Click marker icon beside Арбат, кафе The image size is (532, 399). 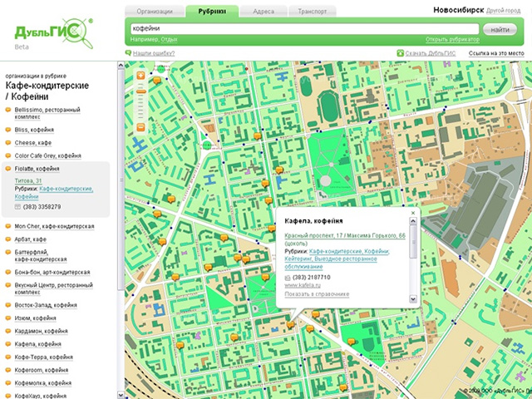(x=7, y=239)
